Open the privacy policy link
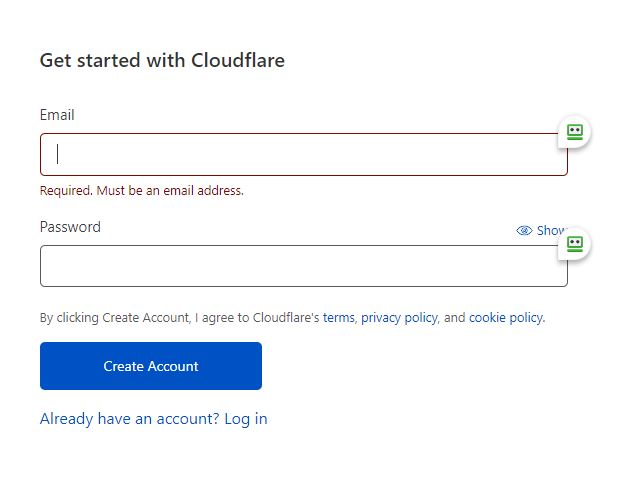 click(399, 318)
